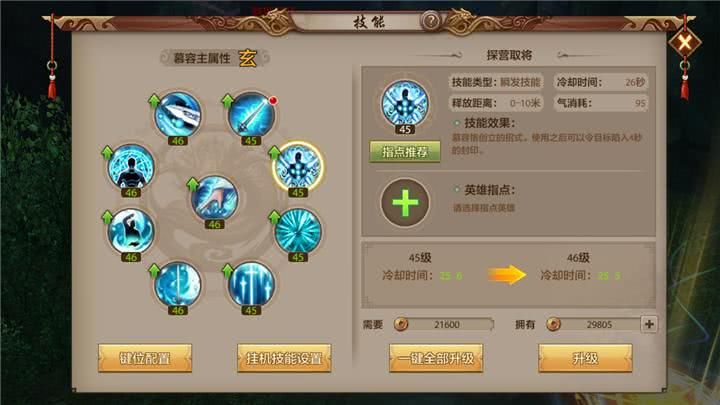
Task: Select the meditating figure skill icon
Action: coord(131,167)
